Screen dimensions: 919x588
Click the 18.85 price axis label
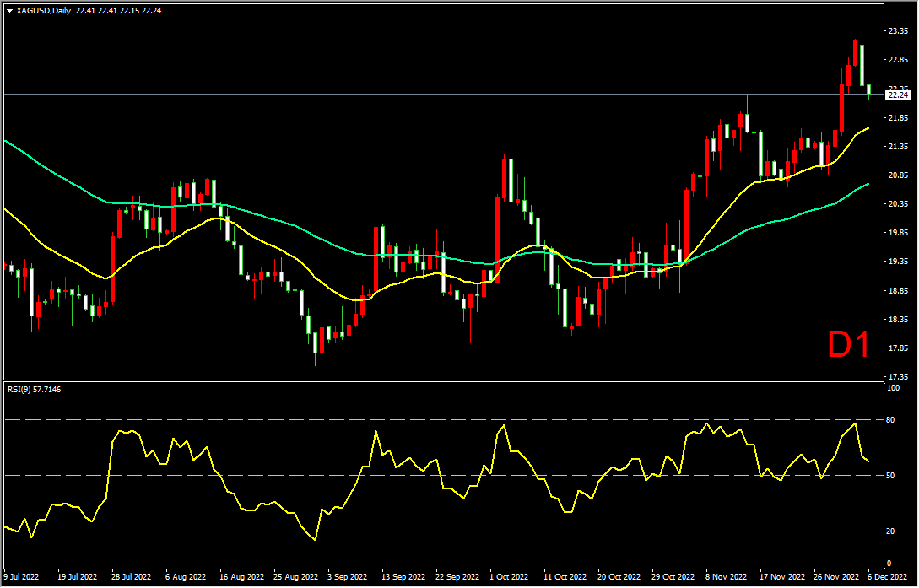click(899, 290)
